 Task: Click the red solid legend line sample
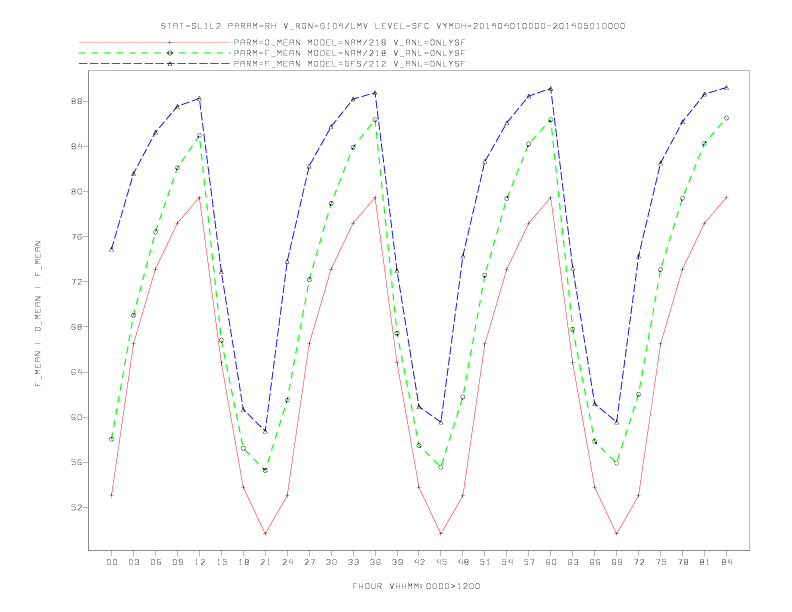click(155, 42)
